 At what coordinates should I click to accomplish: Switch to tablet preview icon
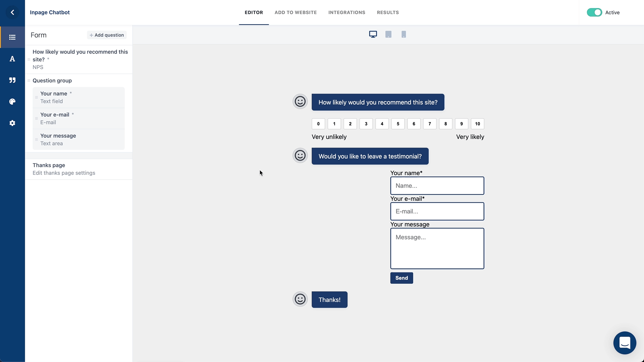[388, 34]
